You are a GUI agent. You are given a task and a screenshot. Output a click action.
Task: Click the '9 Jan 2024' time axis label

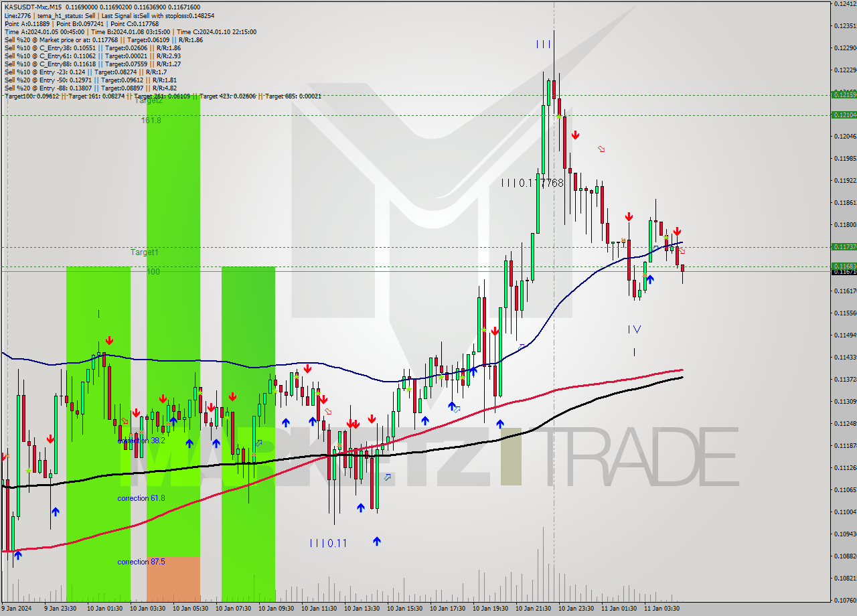coord(17,609)
